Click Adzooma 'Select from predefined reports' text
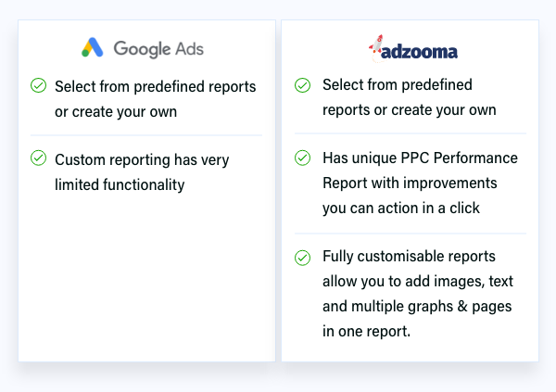 [x=410, y=97]
